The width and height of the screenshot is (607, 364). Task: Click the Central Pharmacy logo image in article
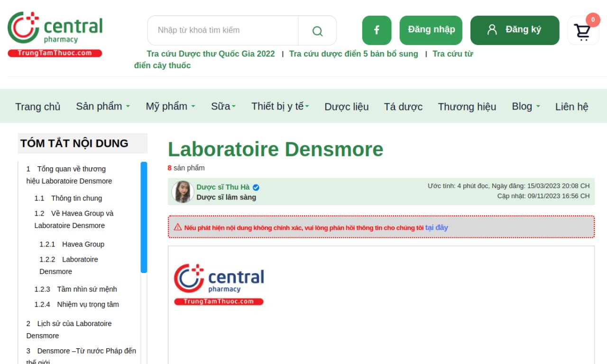click(x=219, y=284)
